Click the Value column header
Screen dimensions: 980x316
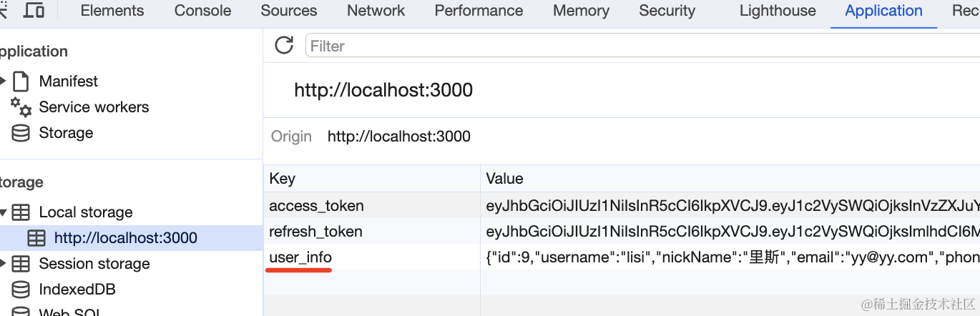pyautogui.click(x=504, y=179)
